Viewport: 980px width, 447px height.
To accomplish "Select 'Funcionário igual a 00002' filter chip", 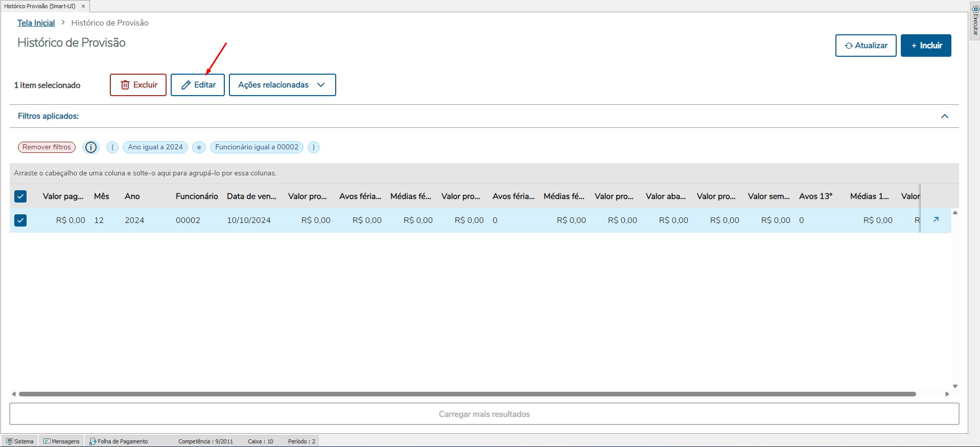I will (256, 147).
